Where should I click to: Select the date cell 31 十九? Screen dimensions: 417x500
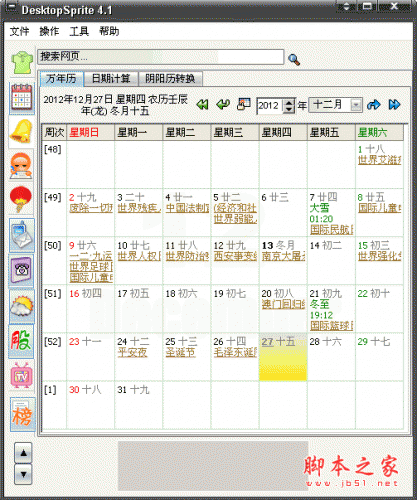pyautogui.click(x=139, y=405)
